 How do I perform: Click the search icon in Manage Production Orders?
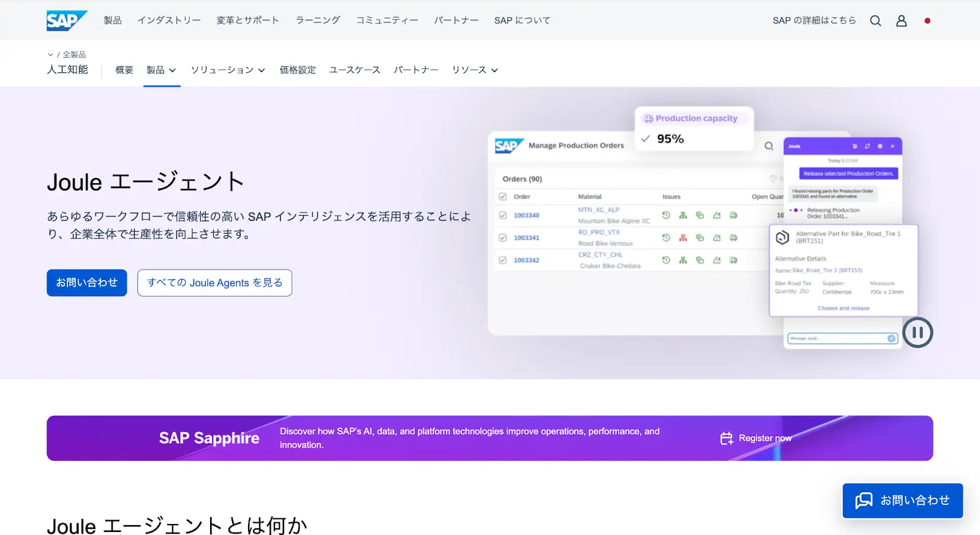point(769,146)
